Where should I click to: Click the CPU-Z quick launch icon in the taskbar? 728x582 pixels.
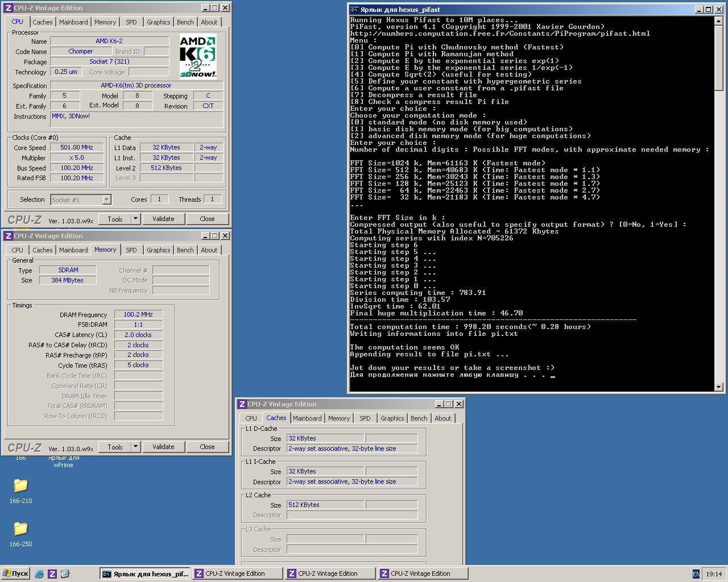52,574
